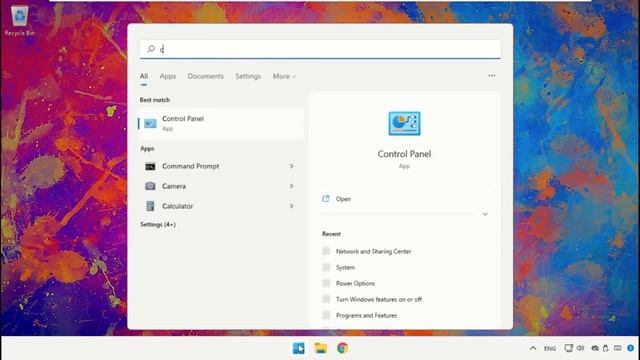Open Google Chrome from taskbar
640x360 pixels.
click(x=342, y=348)
